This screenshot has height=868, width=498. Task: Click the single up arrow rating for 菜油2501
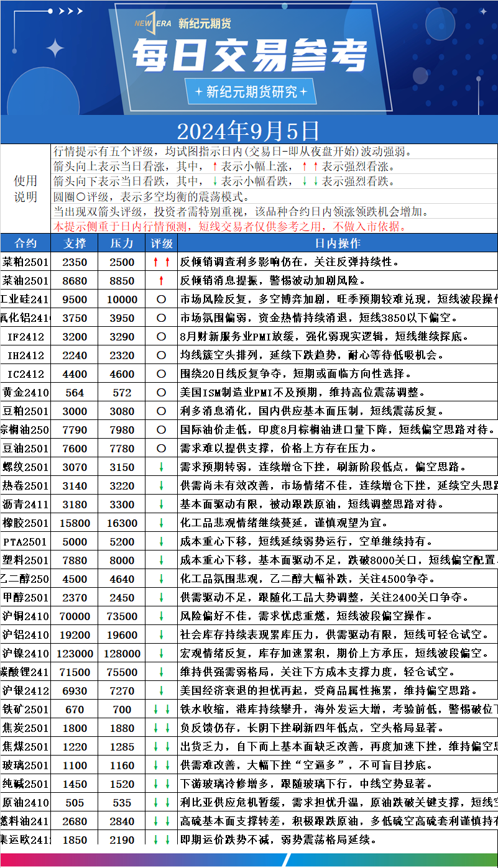pos(161,281)
